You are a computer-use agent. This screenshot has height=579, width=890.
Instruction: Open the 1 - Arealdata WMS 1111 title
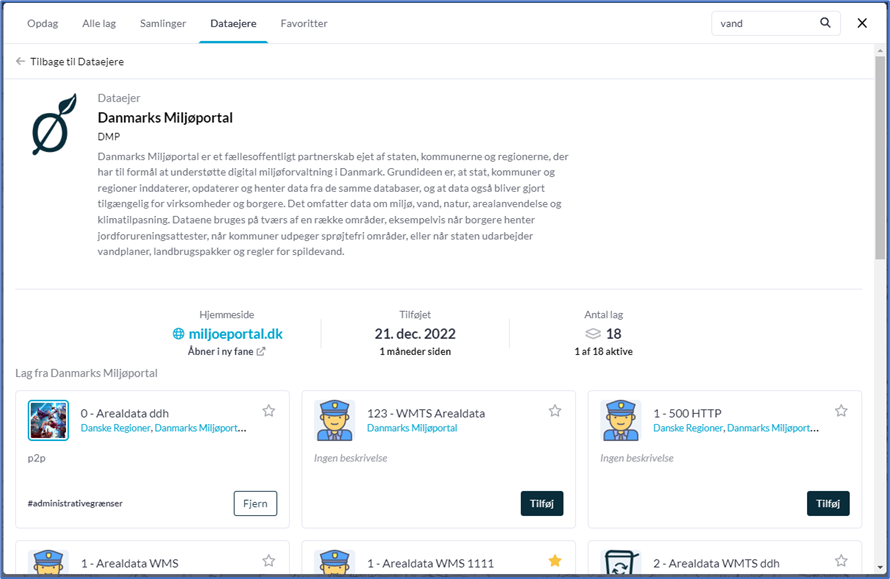(430, 563)
